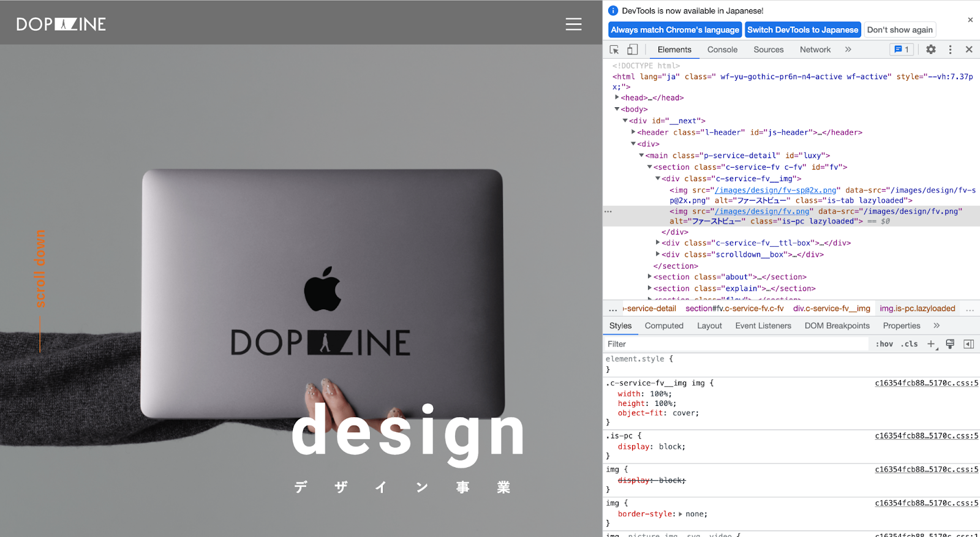The width and height of the screenshot is (980, 537).
Task: Open the Event Listeners pane tab
Action: coord(763,326)
